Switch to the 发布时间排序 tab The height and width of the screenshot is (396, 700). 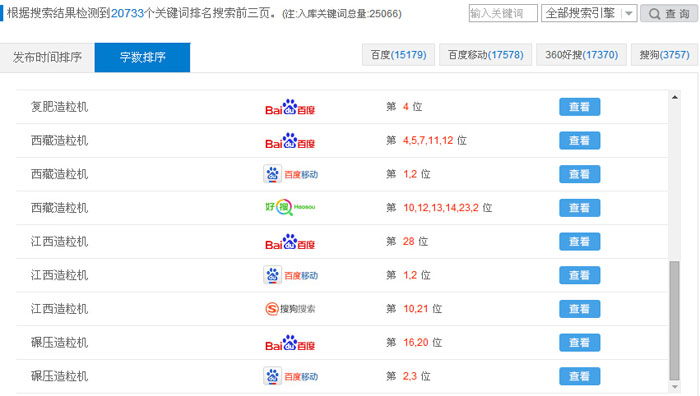(47, 57)
